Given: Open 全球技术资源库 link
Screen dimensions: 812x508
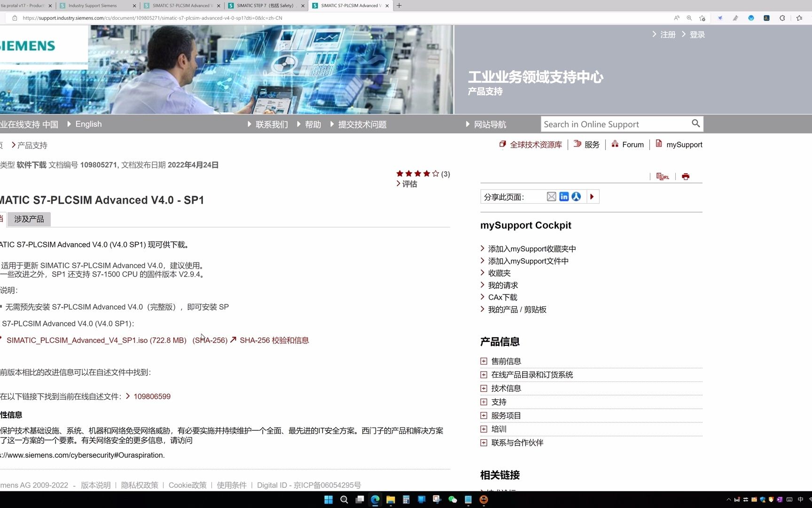Looking at the screenshot, I should click(536, 145).
